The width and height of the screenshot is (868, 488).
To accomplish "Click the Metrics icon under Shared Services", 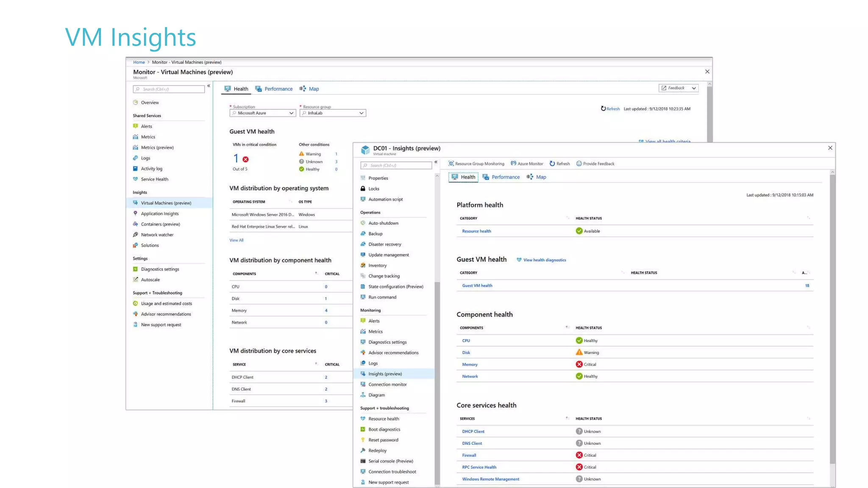I will [x=136, y=137].
